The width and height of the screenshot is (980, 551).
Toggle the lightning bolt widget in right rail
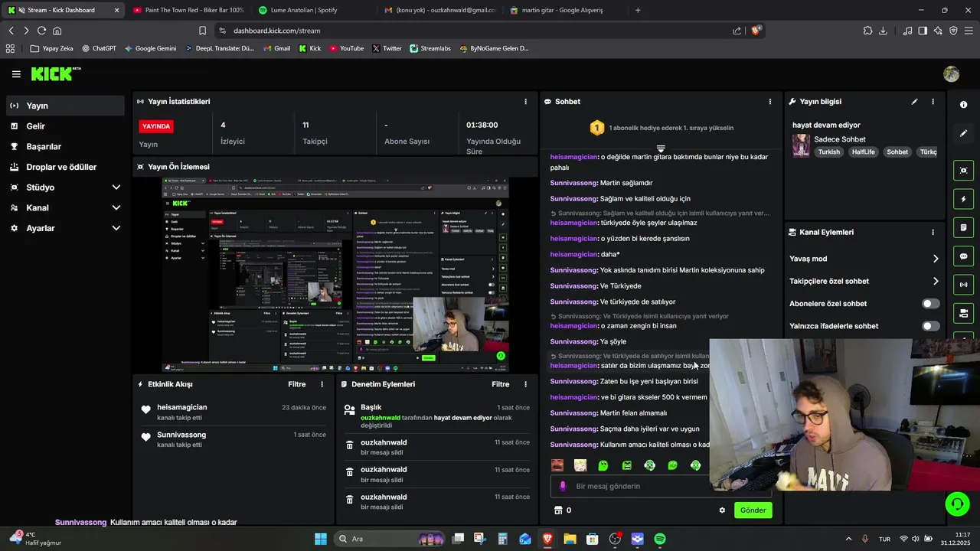click(x=963, y=199)
